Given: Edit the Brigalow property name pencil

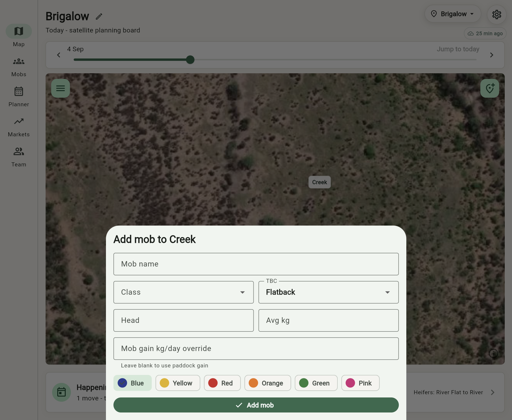Looking at the screenshot, I should [99, 17].
